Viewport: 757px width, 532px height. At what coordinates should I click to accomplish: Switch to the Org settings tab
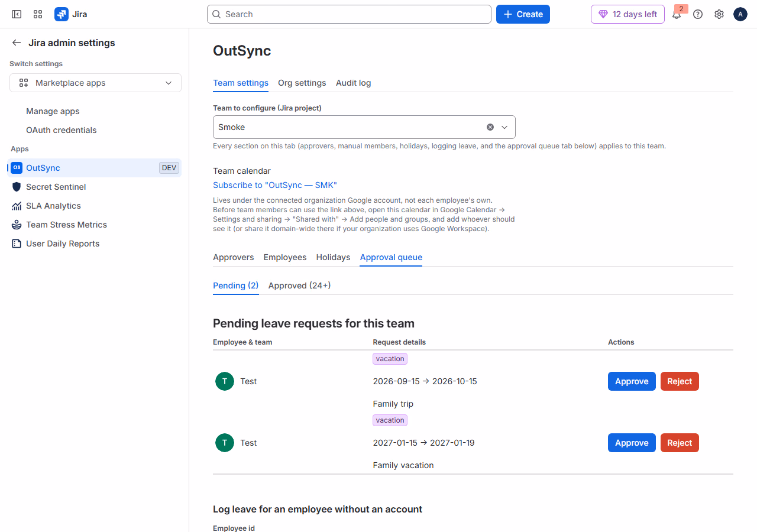click(302, 83)
